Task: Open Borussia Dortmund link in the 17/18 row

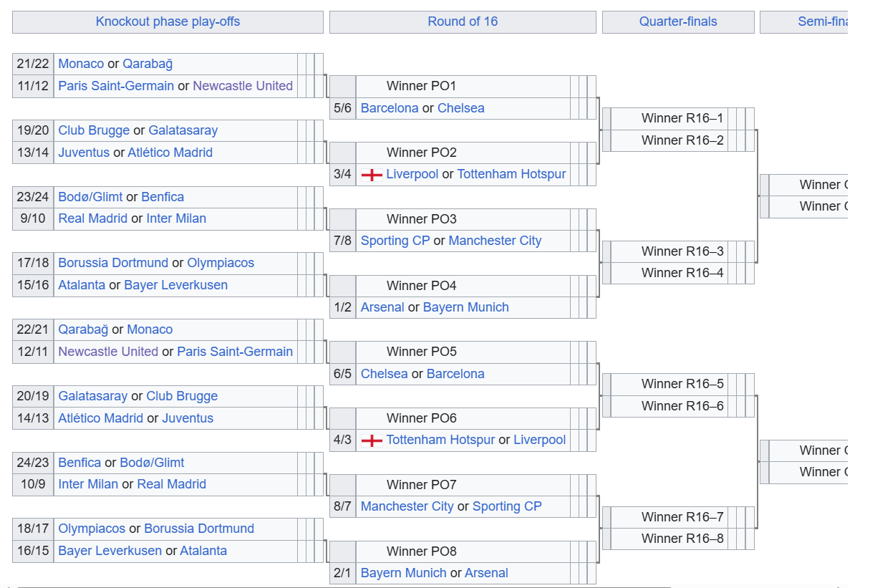Action: point(113,263)
